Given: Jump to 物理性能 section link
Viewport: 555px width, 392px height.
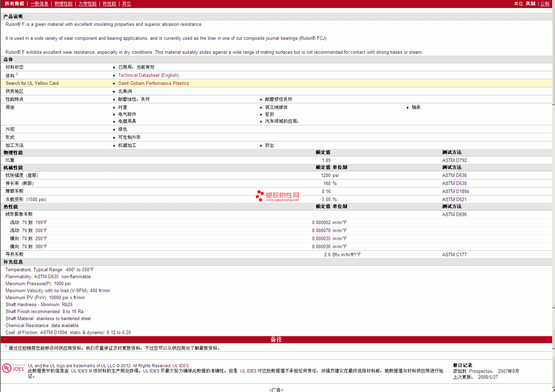Looking at the screenshot, I should click(63, 3).
